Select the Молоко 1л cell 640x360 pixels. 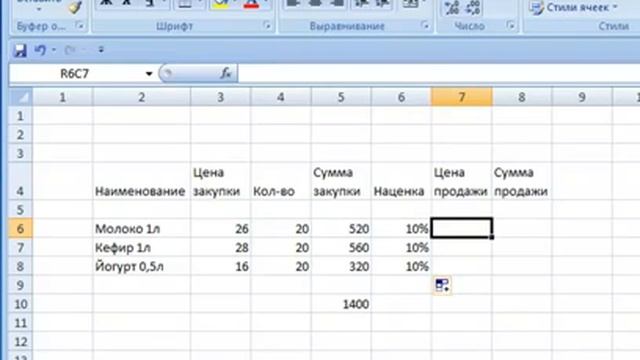141,229
